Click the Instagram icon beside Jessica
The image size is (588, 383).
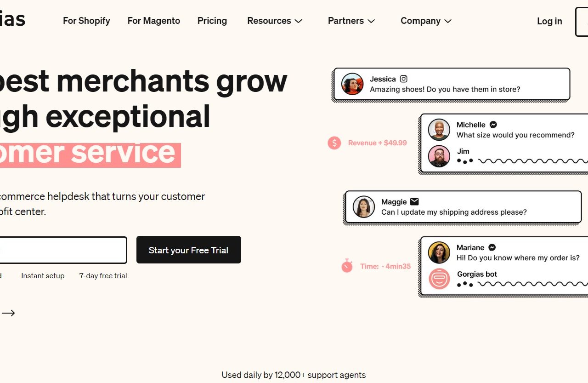(403, 79)
